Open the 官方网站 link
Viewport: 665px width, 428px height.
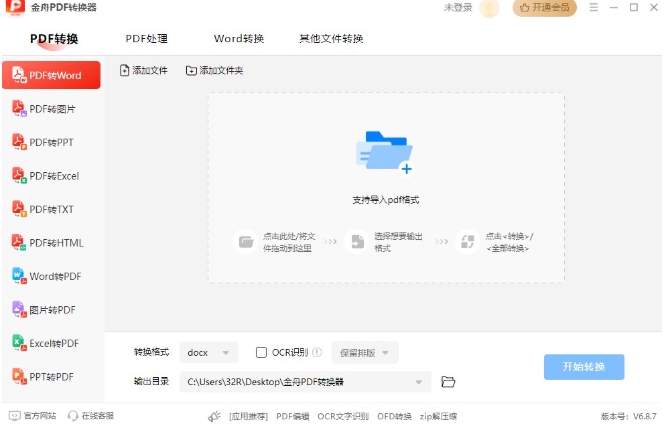[x=33, y=416]
